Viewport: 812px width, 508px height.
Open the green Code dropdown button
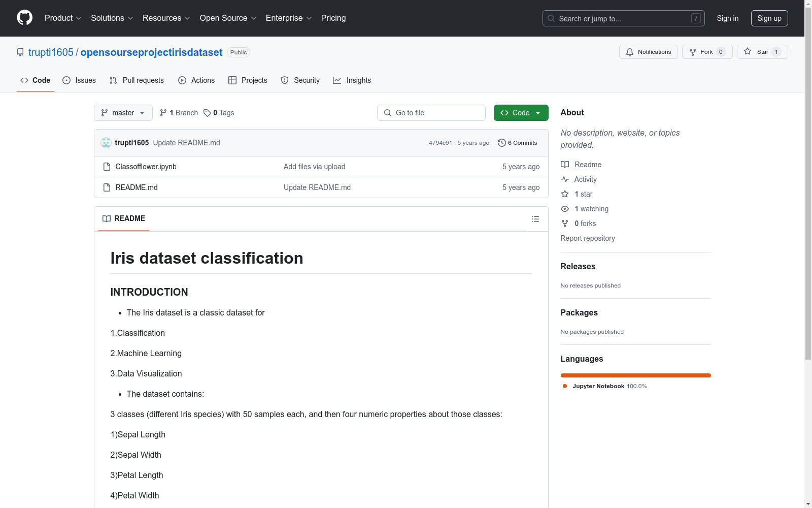point(521,113)
